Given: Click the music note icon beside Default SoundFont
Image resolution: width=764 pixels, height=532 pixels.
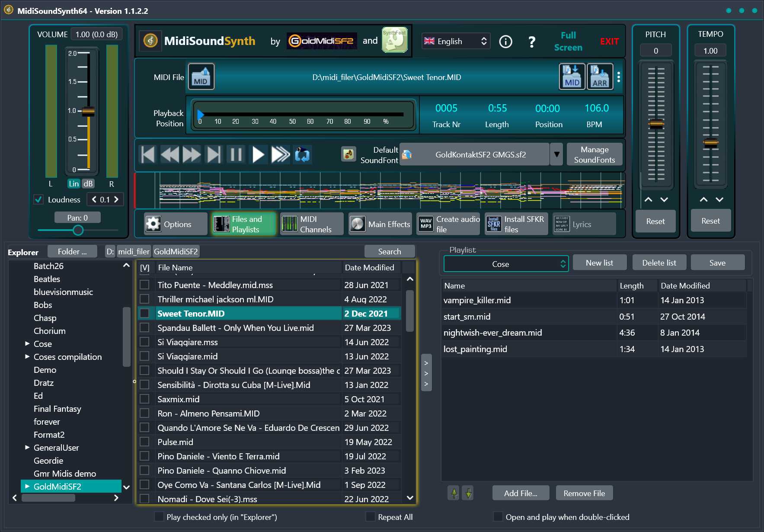Looking at the screenshot, I should (348, 154).
